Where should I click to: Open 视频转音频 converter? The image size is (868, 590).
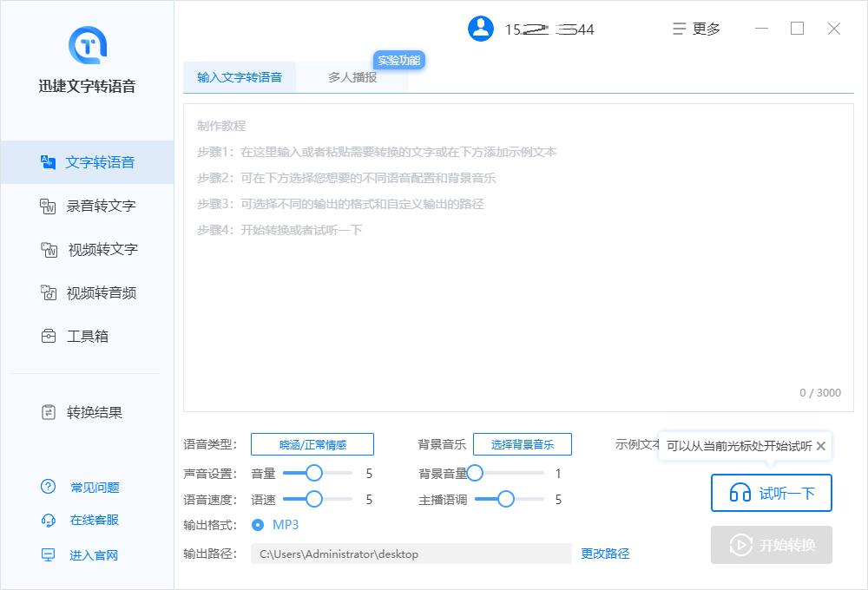(x=84, y=292)
